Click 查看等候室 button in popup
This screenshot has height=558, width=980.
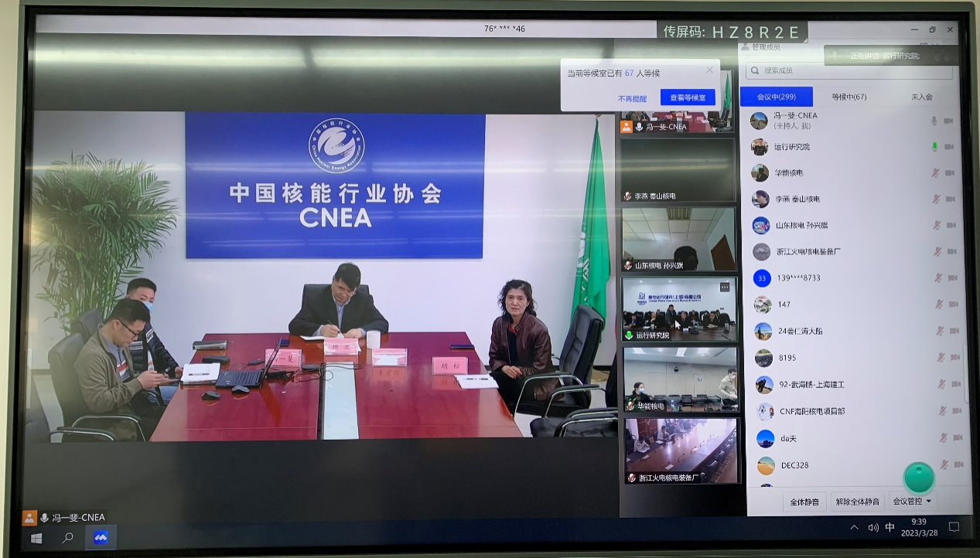pos(687,98)
